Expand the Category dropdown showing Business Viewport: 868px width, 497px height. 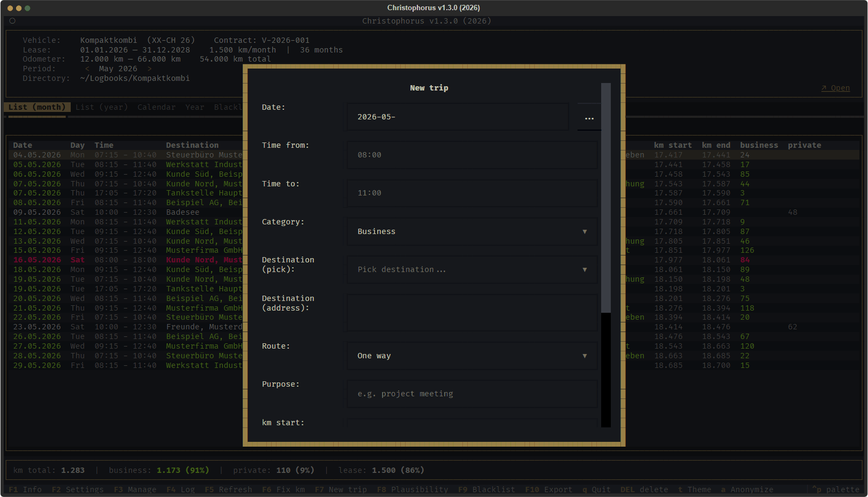(x=472, y=231)
